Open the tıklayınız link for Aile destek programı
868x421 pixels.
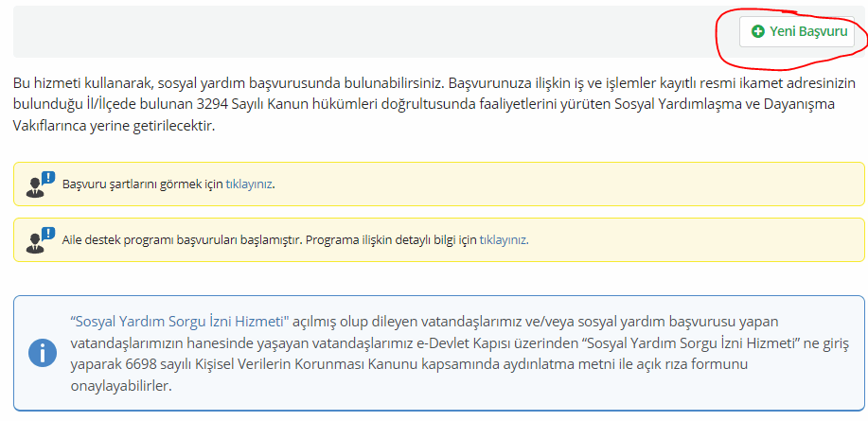point(503,240)
